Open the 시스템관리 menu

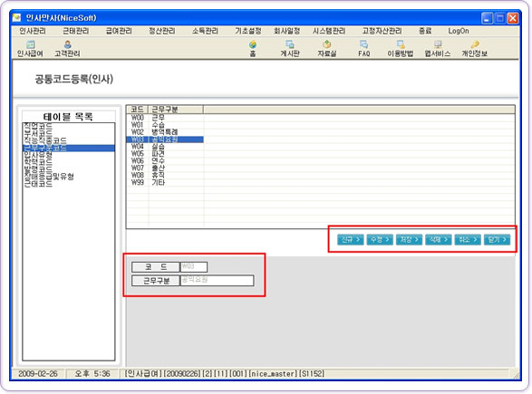[329, 31]
